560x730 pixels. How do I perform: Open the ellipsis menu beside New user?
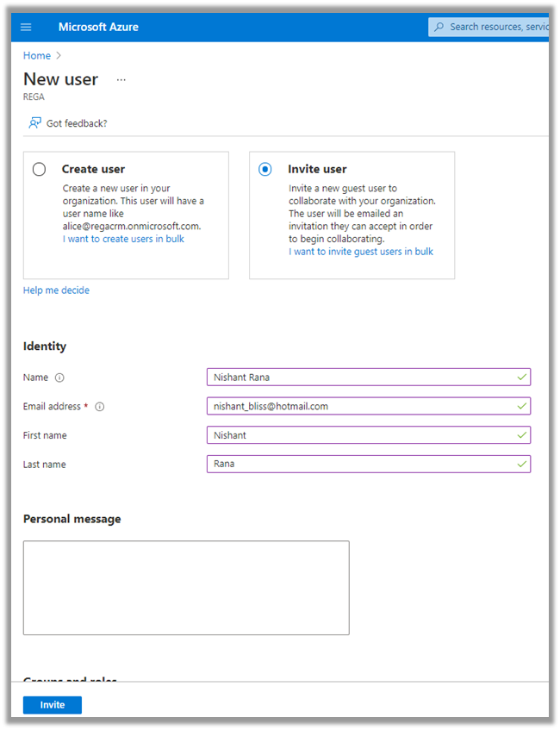121,79
